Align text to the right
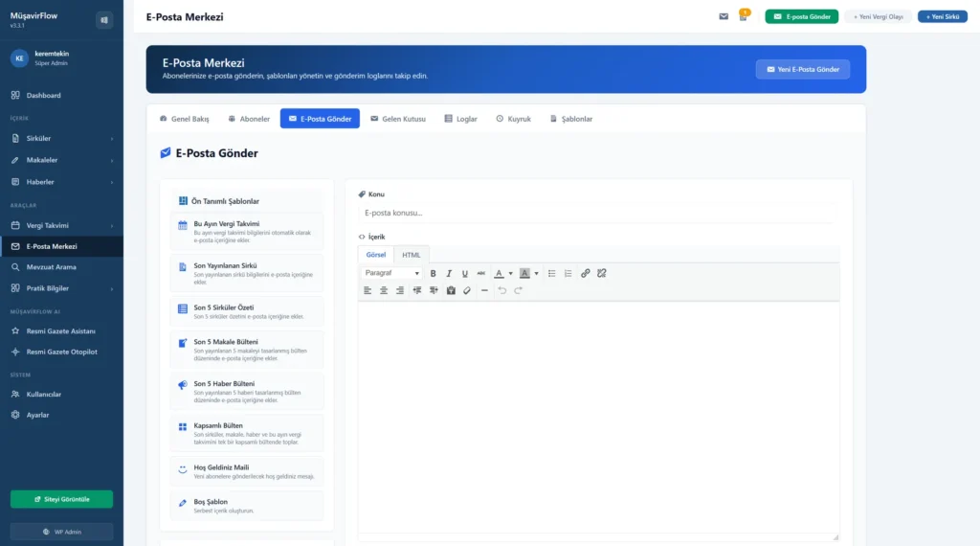Viewport: 980px width, 546px height. [x=400, y=290]
